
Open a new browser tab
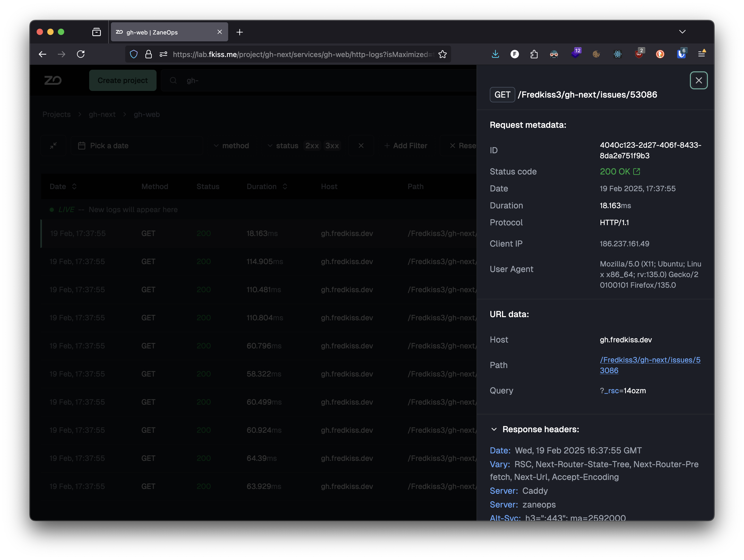[x=240, y=32]
